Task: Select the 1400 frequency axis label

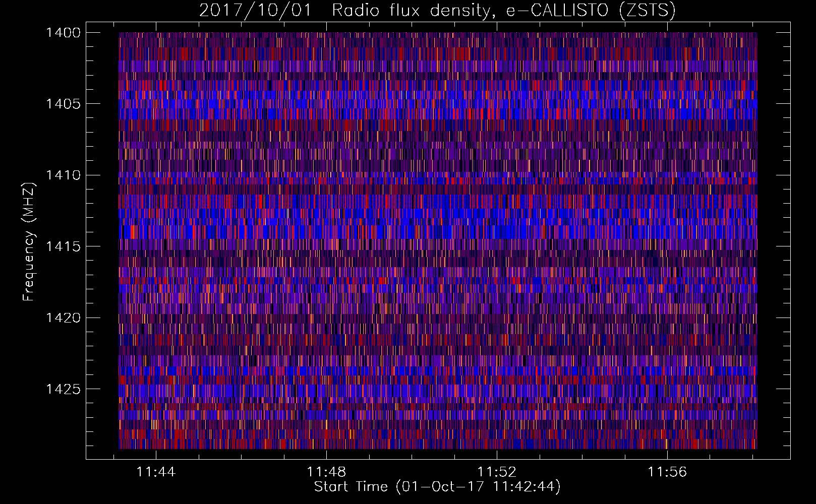Action: tap(63, 33)
